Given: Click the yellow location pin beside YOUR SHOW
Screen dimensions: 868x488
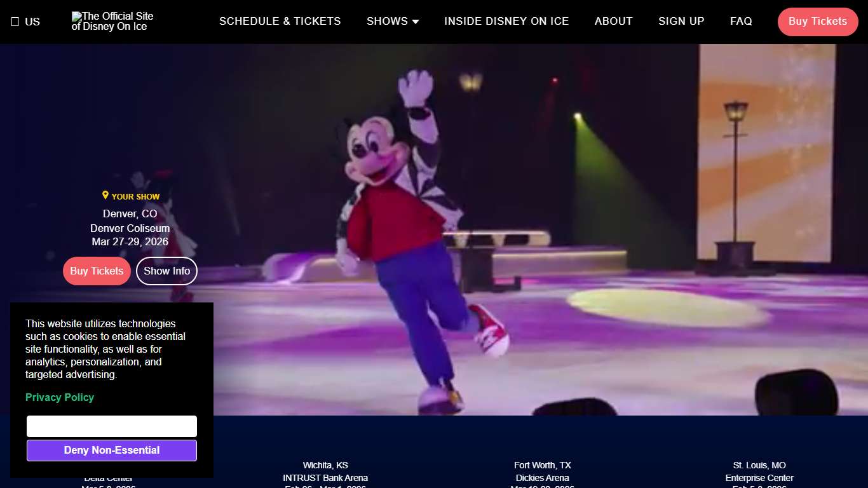Looking at the screenshot, I should (x=105, y=195).
